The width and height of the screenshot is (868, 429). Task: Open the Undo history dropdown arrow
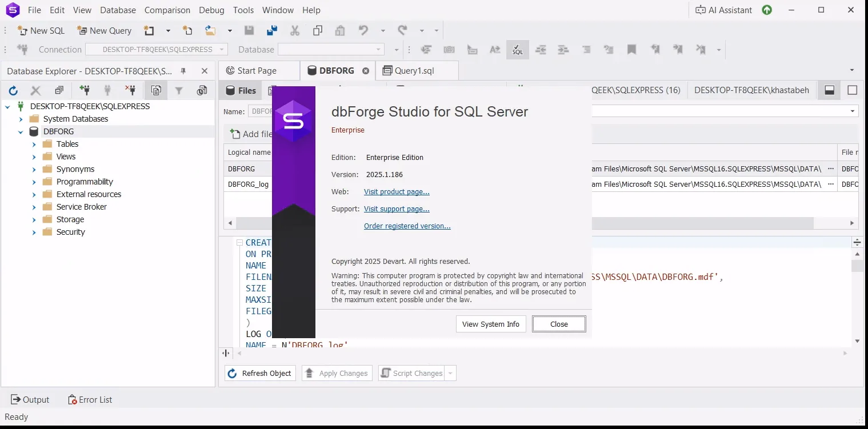pyautogui.click(x=383, y=31)
